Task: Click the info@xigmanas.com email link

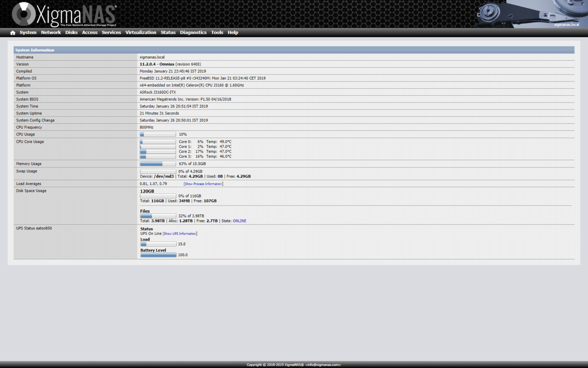Action: click(322, 364)
